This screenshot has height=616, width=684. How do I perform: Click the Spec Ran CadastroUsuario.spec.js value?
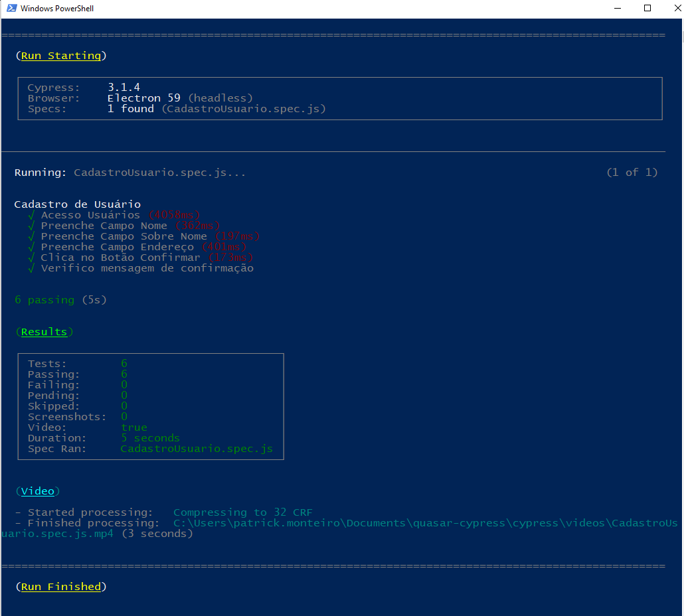click(x=197, y=449)
